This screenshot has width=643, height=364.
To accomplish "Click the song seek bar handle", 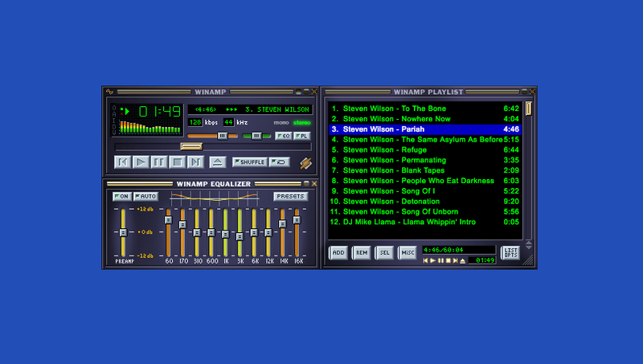I will coord(191,146).
